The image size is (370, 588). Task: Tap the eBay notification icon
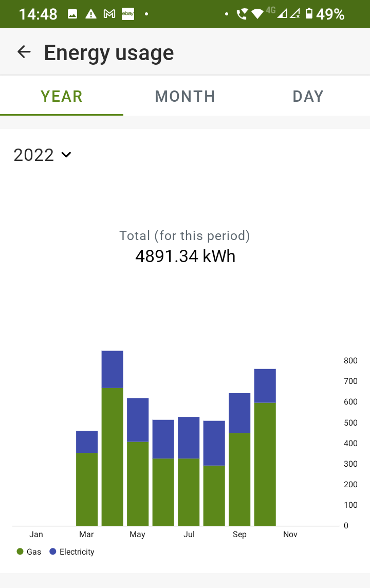pyautogui.click(x=127, y=14)
